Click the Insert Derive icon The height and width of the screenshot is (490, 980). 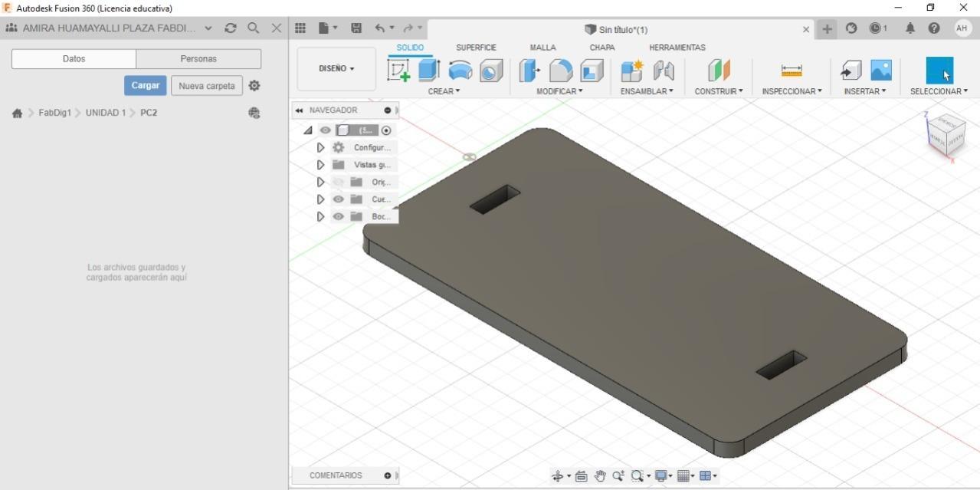point(851,71)
